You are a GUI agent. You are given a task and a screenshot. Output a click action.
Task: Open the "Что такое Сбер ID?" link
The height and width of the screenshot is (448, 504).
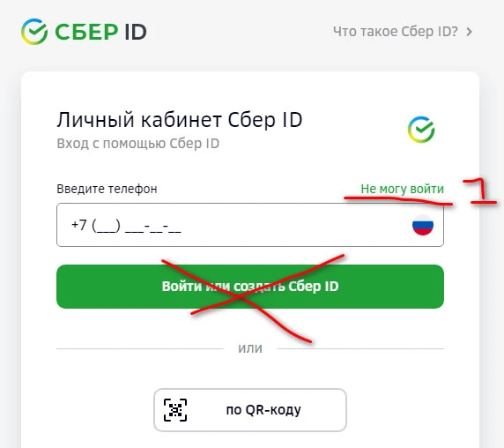pos(395,32)
